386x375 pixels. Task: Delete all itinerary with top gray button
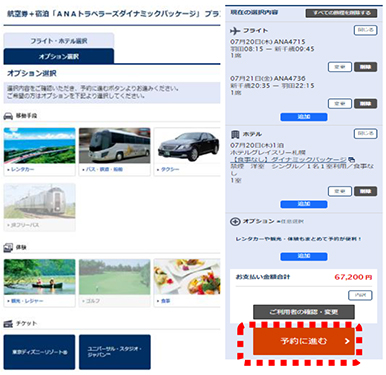coord(341,13)
